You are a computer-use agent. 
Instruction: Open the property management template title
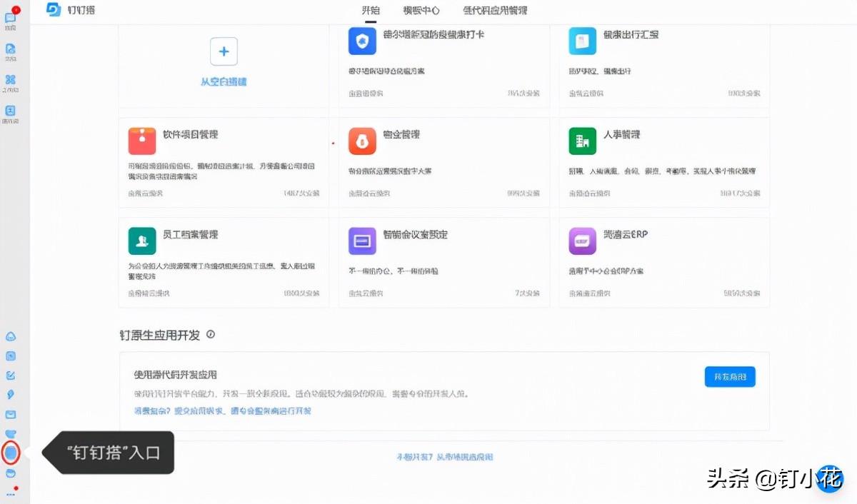(401, 134)
